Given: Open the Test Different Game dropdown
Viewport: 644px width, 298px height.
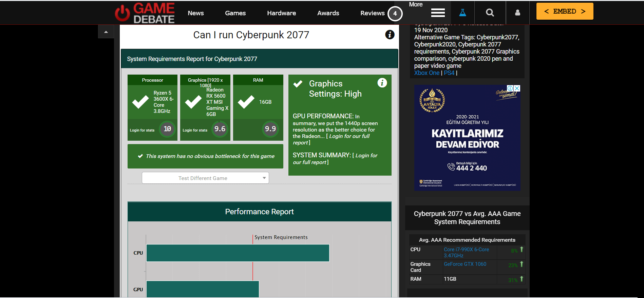Looking at the screenshot, I should click(205, 178).
